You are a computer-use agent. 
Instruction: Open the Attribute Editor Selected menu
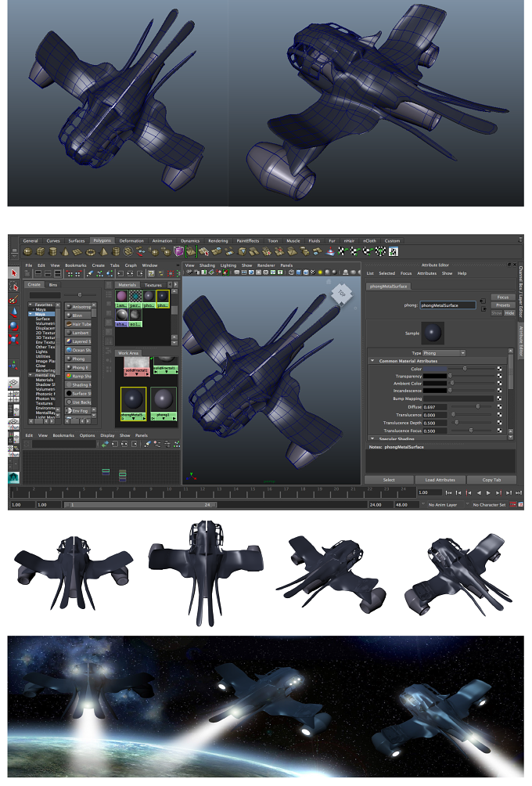coord(386,273)
